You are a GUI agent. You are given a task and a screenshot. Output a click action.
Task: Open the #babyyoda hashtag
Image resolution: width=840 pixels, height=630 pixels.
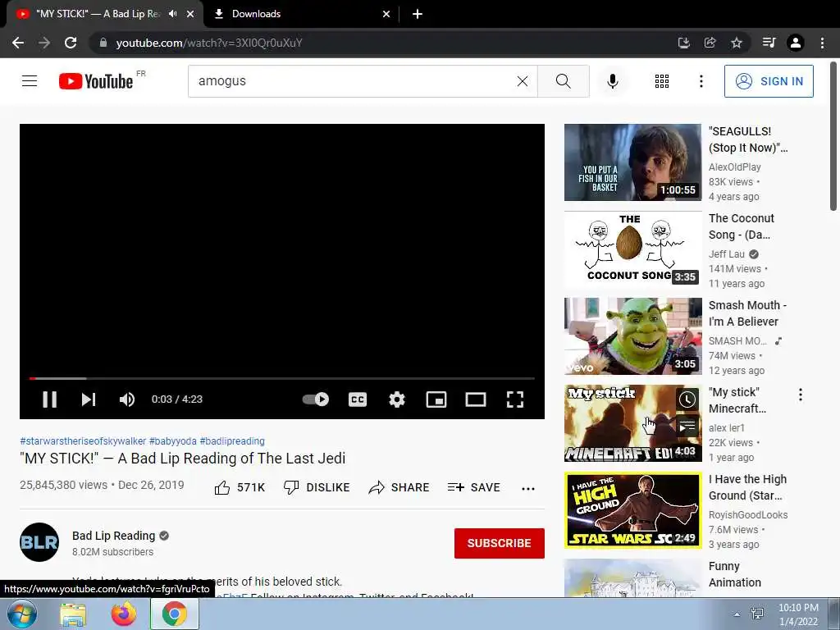point(173,441)
